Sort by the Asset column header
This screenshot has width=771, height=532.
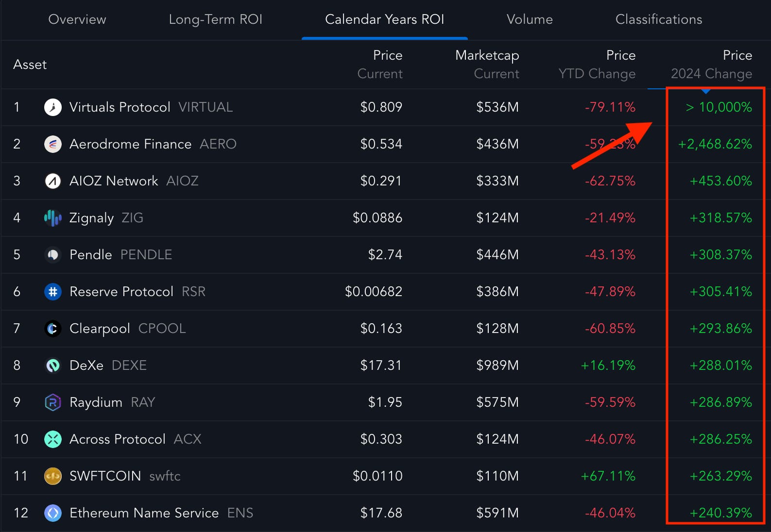pos(30,65)
